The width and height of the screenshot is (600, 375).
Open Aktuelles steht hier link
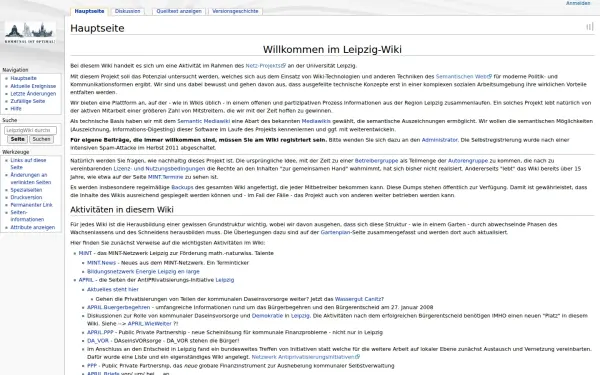tap(112, 290)
